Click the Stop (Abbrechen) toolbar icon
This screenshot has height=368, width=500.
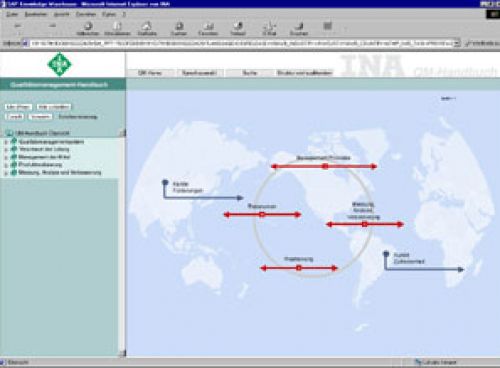tap(88, 28)
